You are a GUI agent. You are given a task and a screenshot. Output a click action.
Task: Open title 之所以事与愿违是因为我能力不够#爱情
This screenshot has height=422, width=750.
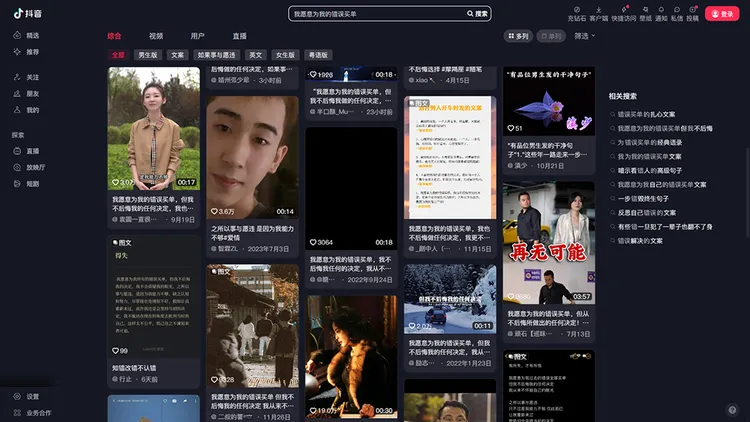pyautogui.click(x=253, y=233)
